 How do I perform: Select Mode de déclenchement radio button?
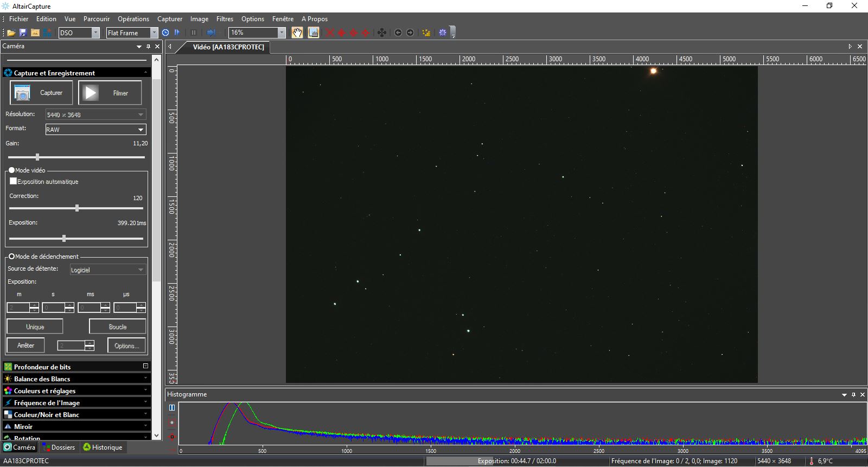tap(11, 257)
